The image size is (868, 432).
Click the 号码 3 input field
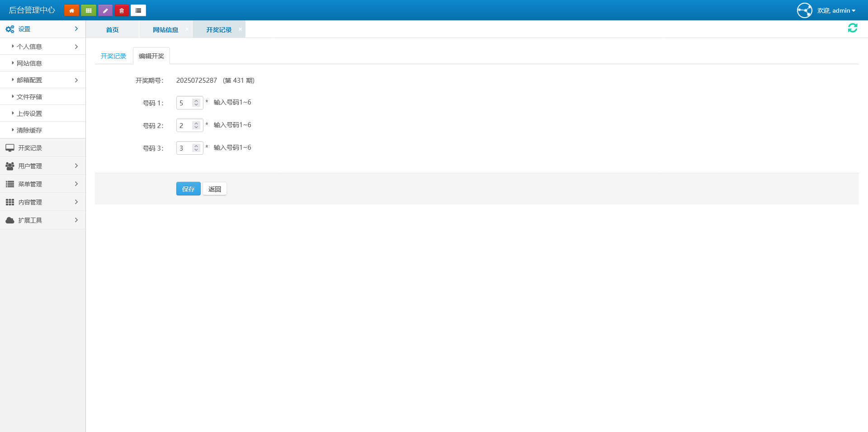click(x=189, y=148)
